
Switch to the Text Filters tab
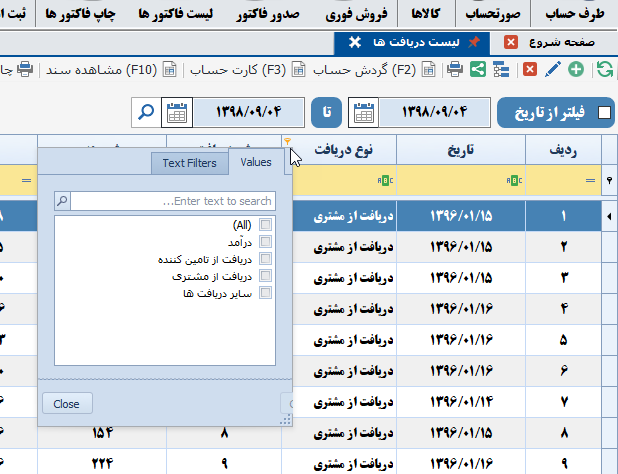tap(189, 162)
